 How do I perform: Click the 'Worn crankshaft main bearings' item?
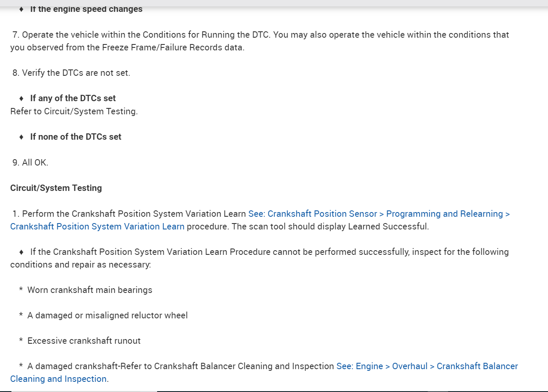(x=90, y=290)
